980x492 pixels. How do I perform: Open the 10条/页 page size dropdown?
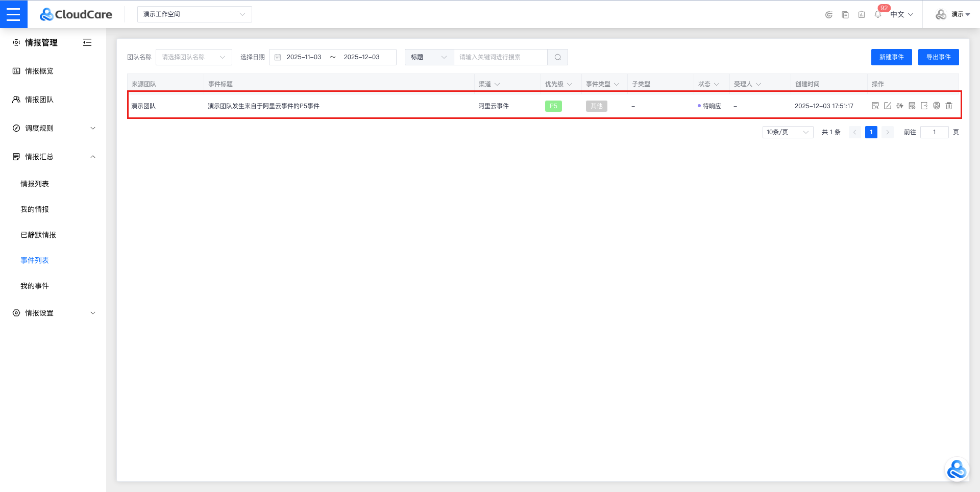[x=787, y=132]
